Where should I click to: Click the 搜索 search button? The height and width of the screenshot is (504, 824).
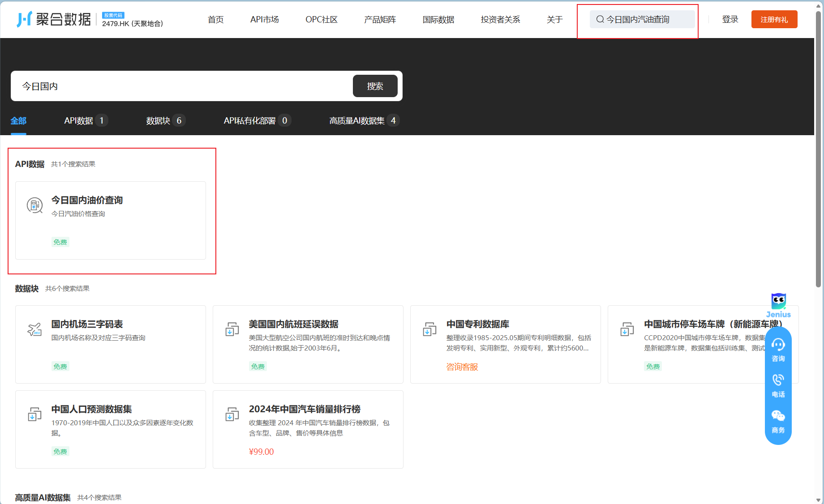(375, 86)
